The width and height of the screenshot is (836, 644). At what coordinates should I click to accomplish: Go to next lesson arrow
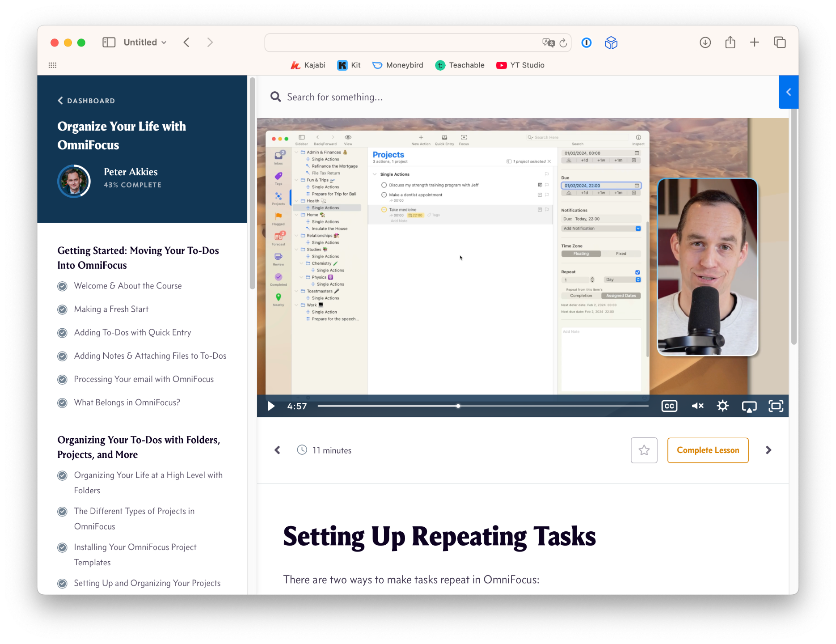pos(768,450)
